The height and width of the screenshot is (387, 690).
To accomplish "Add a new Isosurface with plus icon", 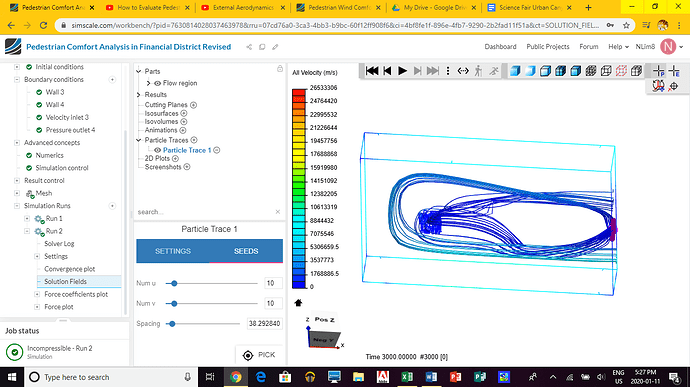I will click(x=184, y=113).
